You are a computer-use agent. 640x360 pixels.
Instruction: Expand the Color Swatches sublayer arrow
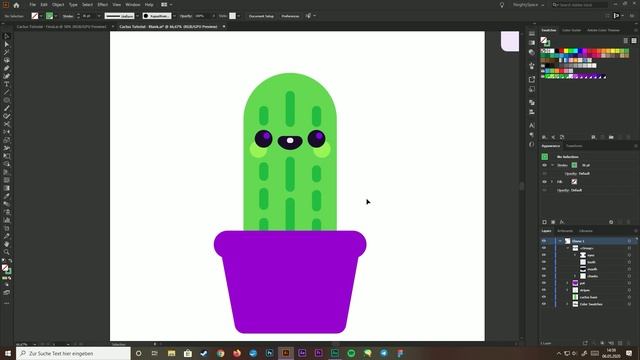tap(568, 304)
